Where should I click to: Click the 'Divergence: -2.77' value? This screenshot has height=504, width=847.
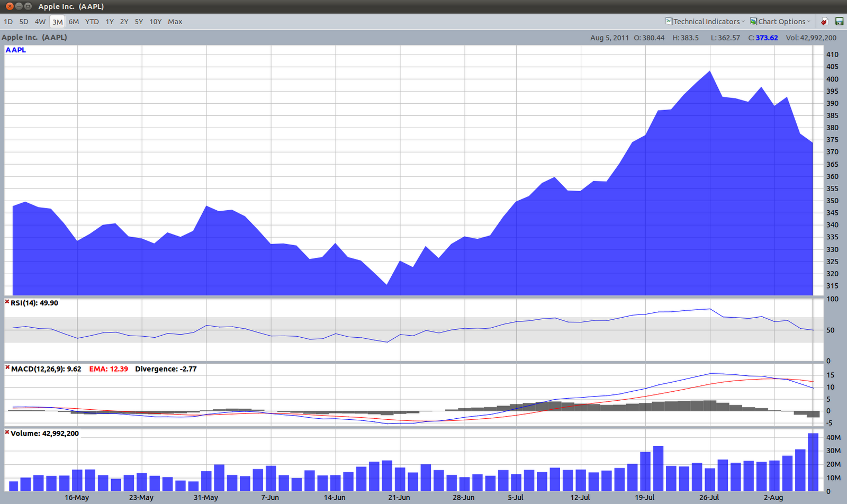166,369
